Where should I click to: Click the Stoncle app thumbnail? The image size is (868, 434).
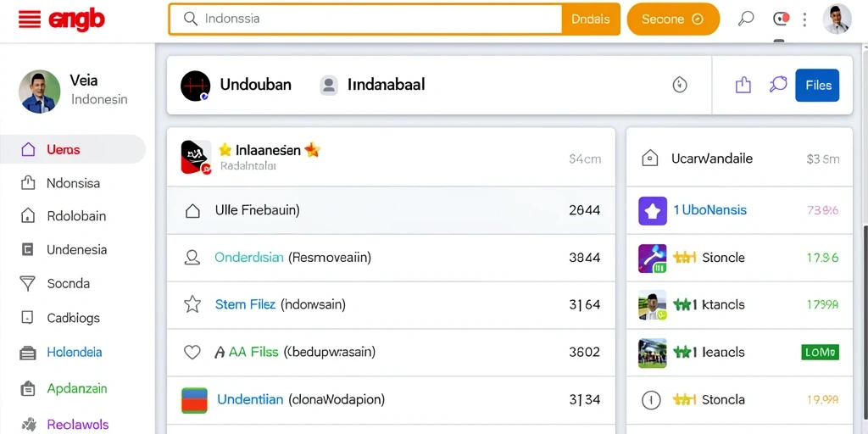click(653, 258)
